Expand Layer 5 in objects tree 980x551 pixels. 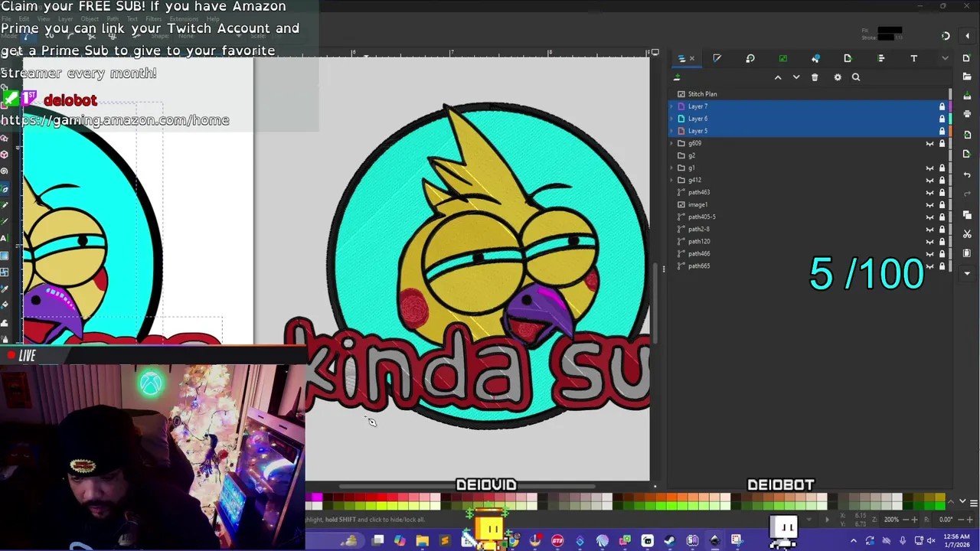tap(672, 131)
